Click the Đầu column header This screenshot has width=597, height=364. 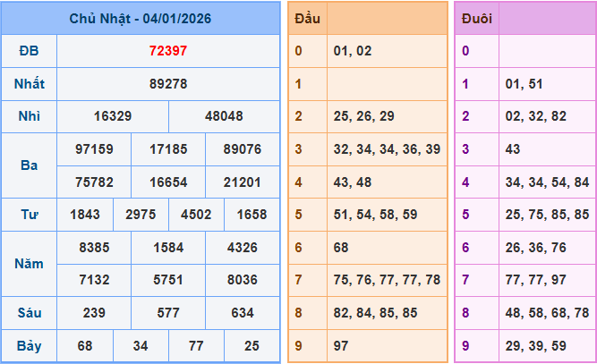(307, 18)
